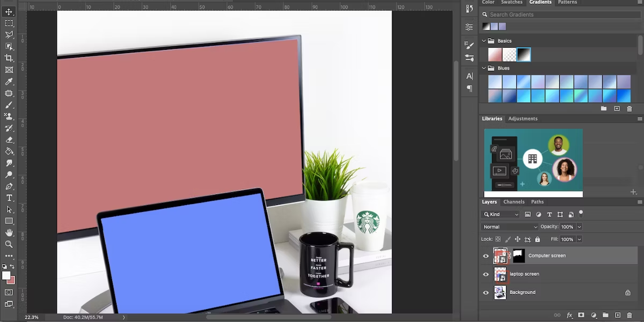Hide the Computer screen layer
644x322 pixels.
(486, 256)
